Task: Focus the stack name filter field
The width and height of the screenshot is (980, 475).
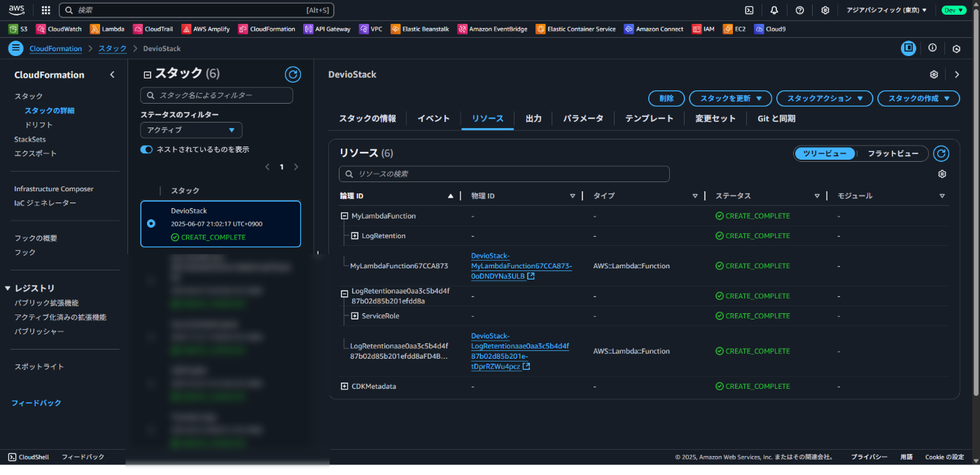Action: 216,95
